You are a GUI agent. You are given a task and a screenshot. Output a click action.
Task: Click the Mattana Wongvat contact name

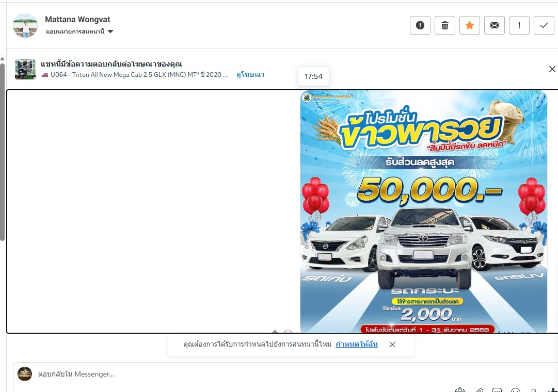[x=77, y=20]
